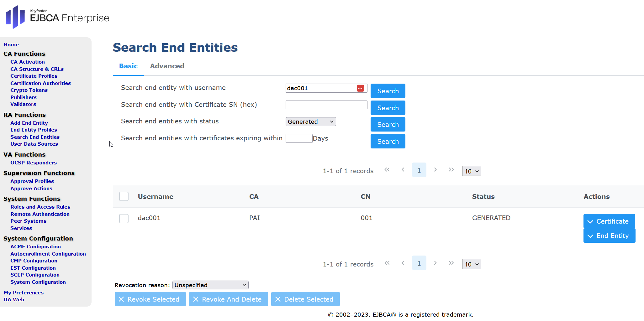The image size is (644, 321).
Task: Click the EJBCA Enterprise logo
Action: coord(58,17)
